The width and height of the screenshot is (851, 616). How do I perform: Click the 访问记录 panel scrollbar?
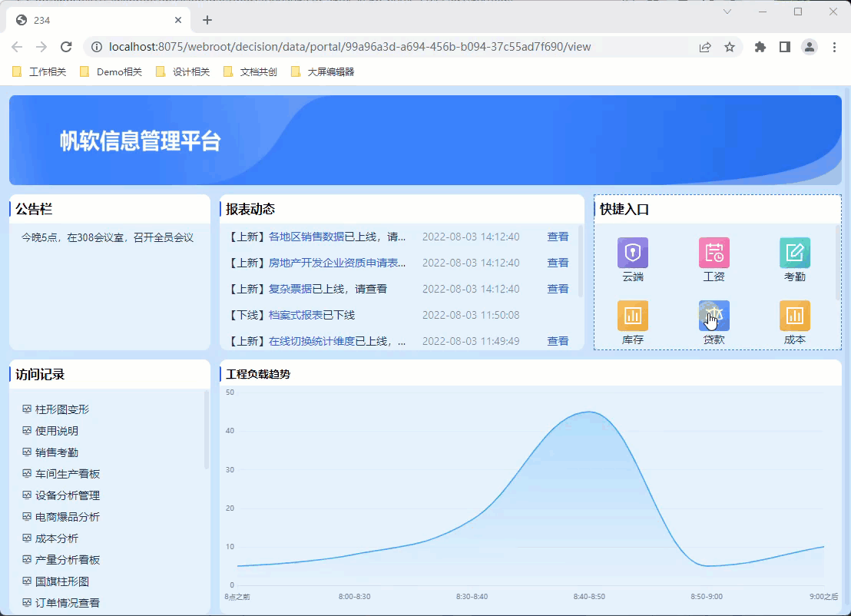[206, 430]
